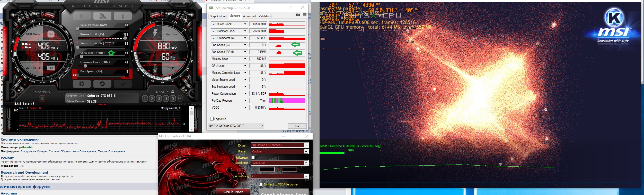This screenshot has height=195, width=644.
Task: Expand the Power Consumption sensor dropdown
Action: pos(245,94)
